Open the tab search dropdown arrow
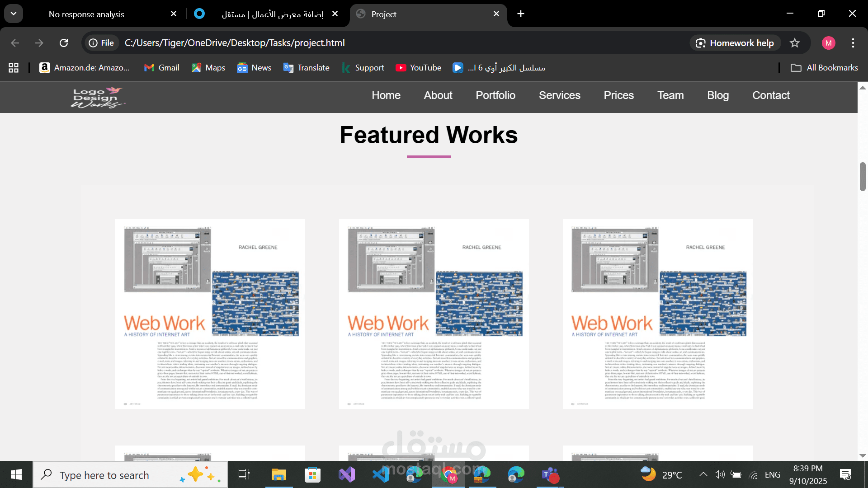The width and height of the screenshot is (868, 488). tap(14, 14)
